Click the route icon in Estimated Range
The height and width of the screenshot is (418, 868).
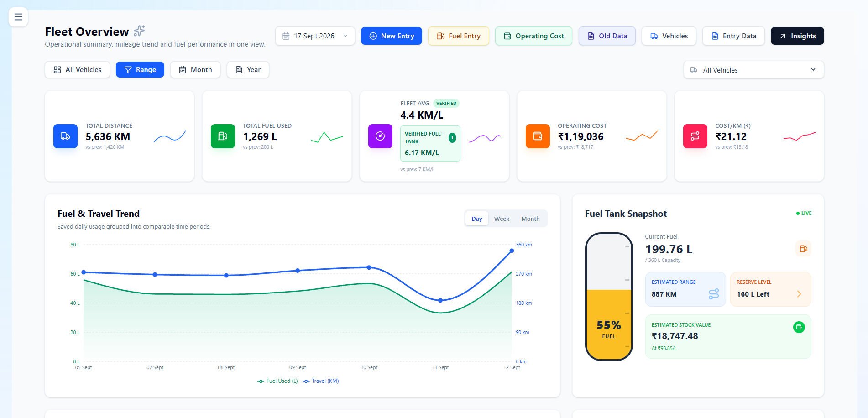714,294
